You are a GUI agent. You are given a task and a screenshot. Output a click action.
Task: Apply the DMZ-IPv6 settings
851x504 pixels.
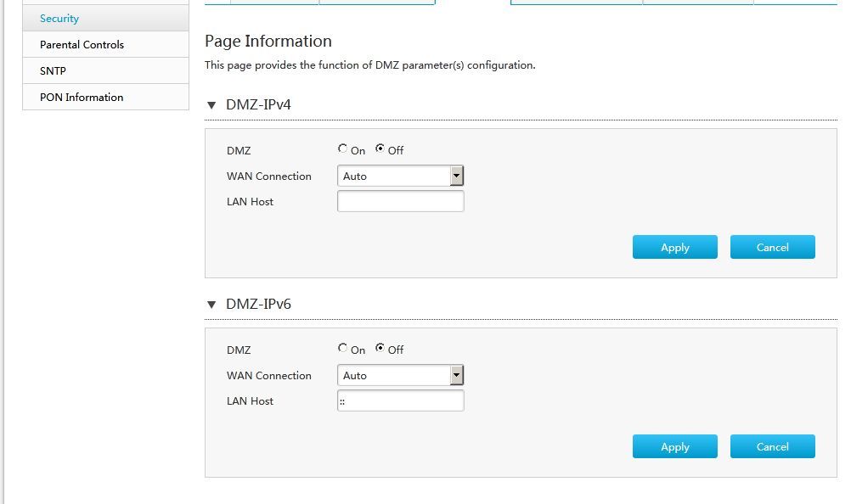(x=674, y=446)
